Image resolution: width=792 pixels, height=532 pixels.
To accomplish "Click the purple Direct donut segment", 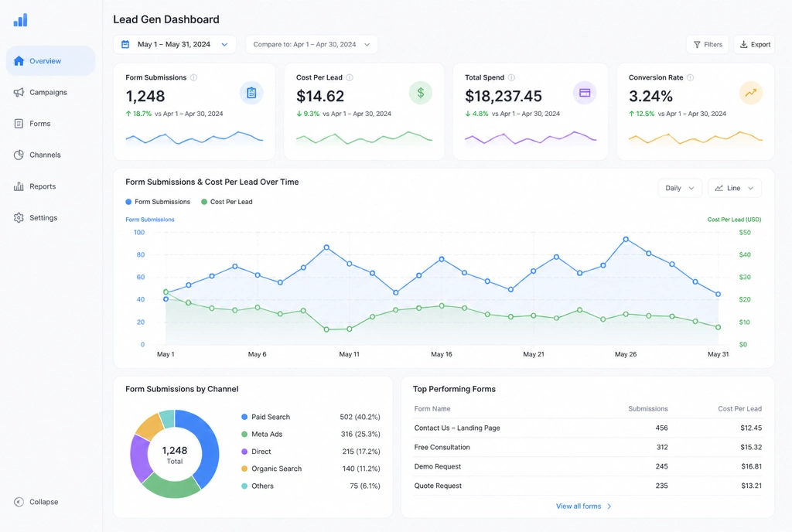I will pyautogui.click(x=140, y=459).
